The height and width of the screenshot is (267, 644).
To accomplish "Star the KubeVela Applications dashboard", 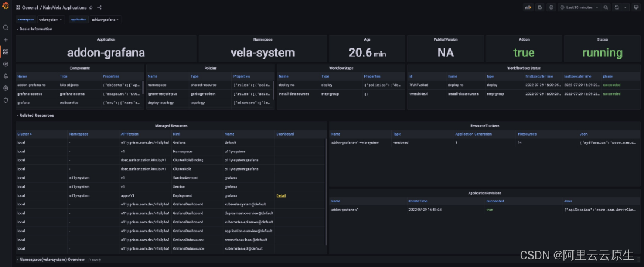I will tap(91, 7).
